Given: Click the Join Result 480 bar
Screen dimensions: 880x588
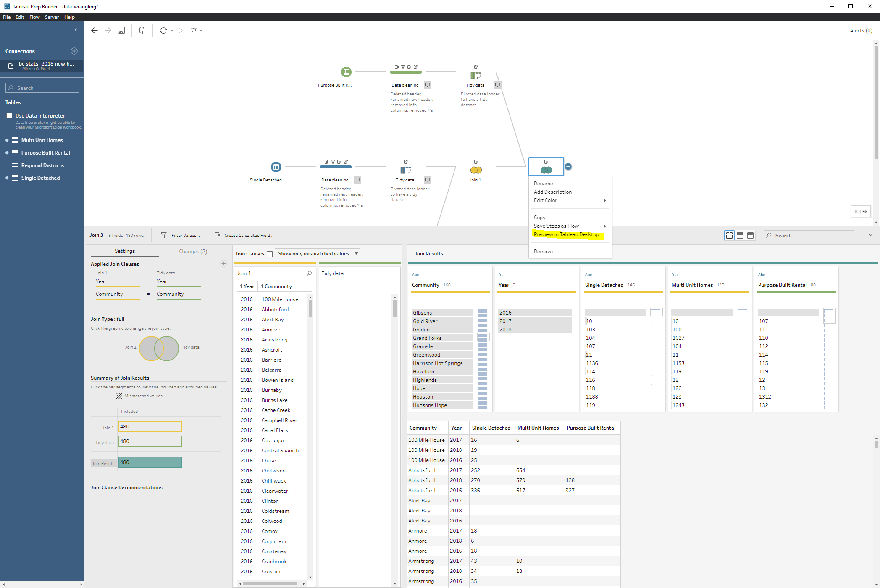Looking at the screenshot, I should pos(150,462).
